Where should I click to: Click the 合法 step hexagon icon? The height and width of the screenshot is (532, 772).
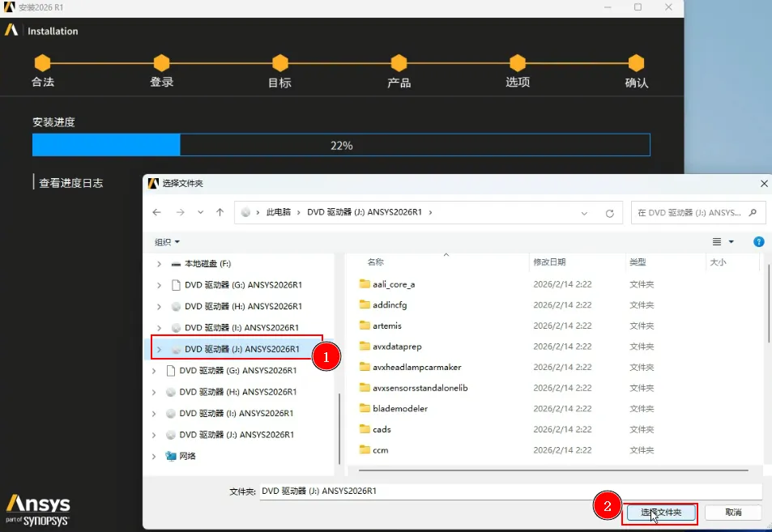click(x=42, y=63)
